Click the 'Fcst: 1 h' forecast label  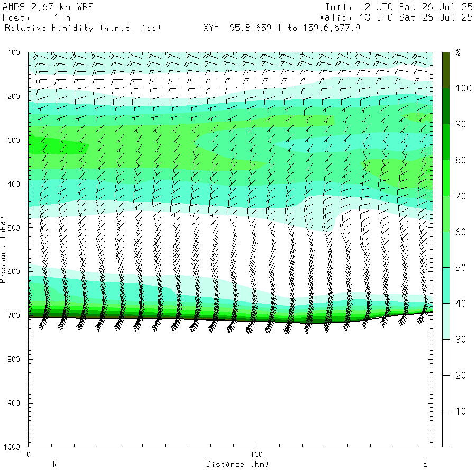[36, 17]
